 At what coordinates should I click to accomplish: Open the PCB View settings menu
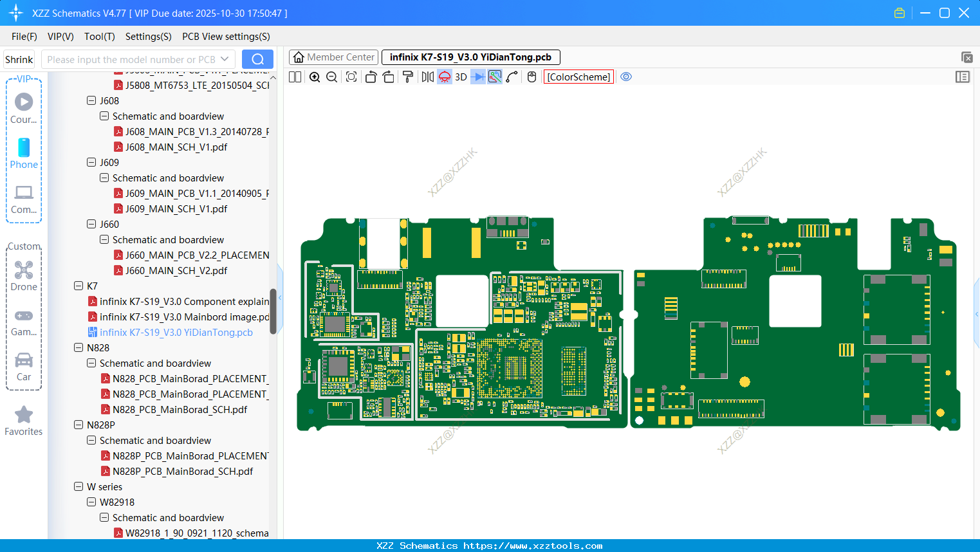click(x=226, y=37)
